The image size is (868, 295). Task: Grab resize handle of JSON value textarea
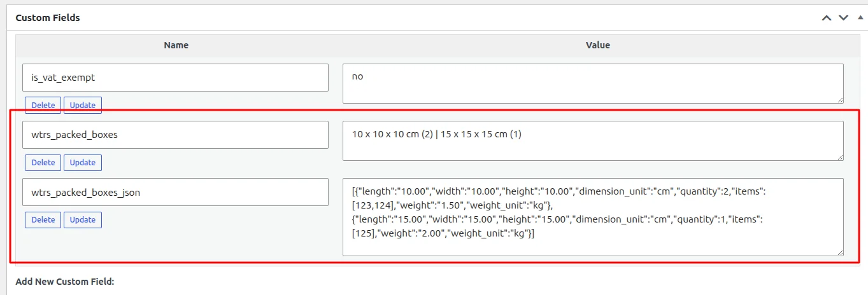pyautogui.click(x=839, y=252)
